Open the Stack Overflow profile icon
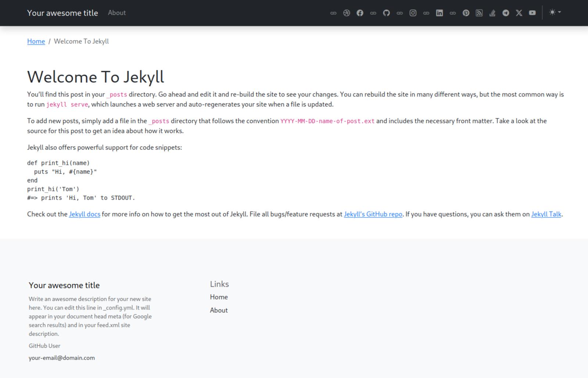 pos(492,13)
